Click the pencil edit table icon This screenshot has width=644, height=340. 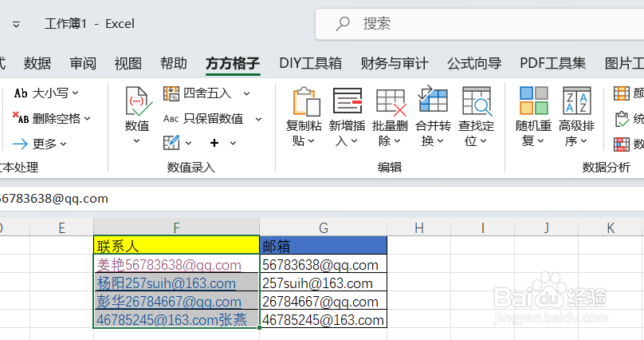coord(171,143)
